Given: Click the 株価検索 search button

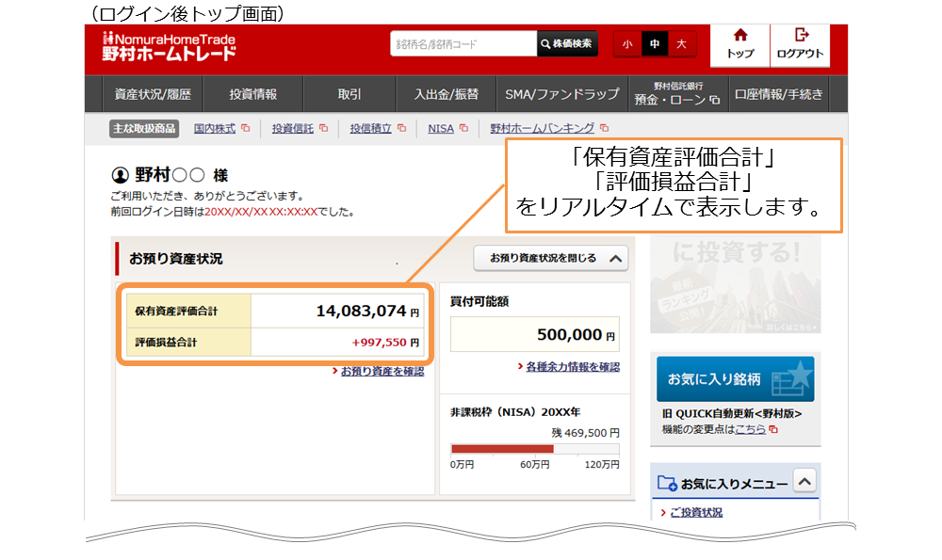Looking at the screenshot, I should click(x=567, y=44).
